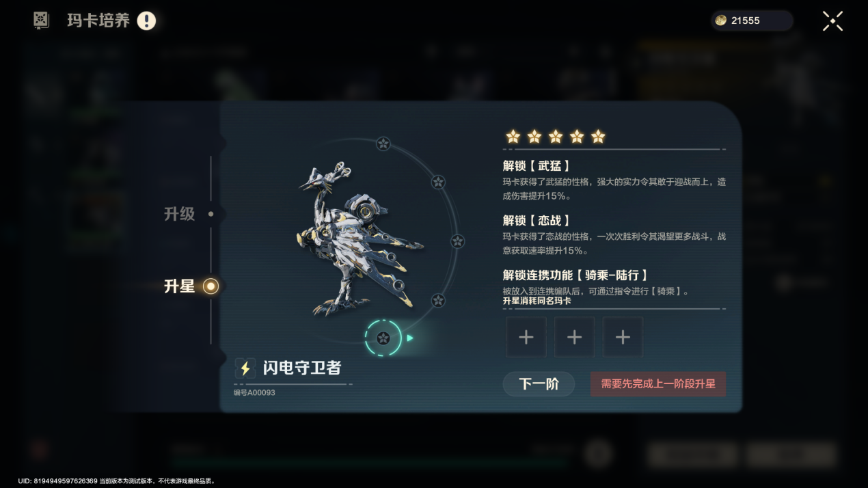Click the exclamation info icon beside 玛卡培养

coord(146,21)
